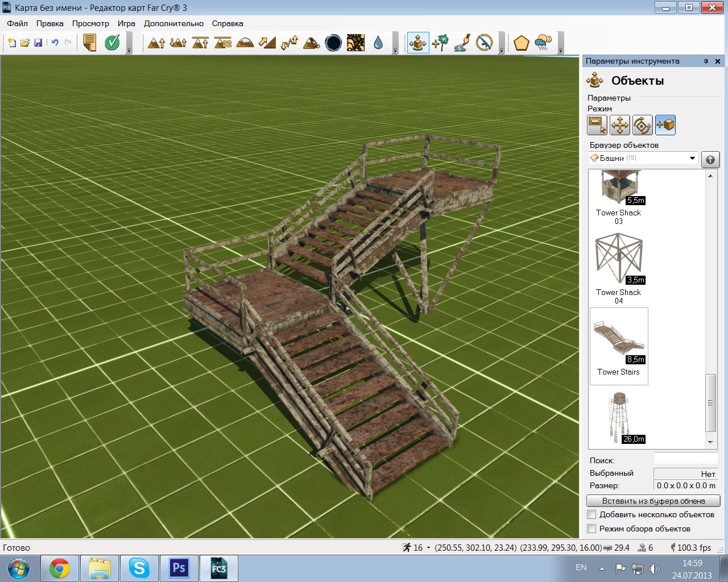
Task: Open the Просмотр menu
Action: click(x=90, y=23)
